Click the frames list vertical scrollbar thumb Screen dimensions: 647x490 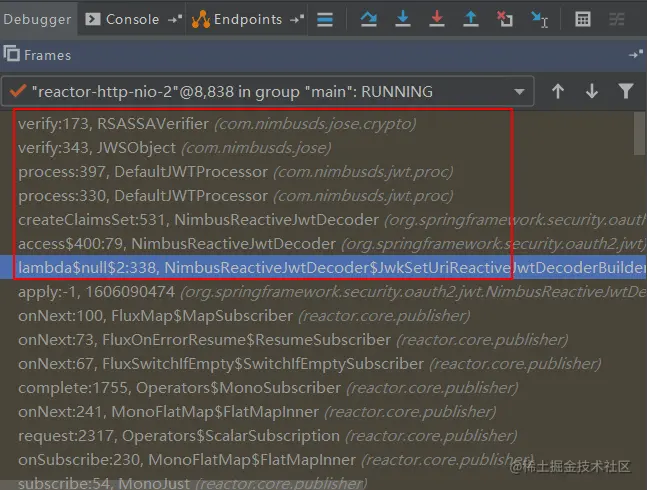tap(639, 133)
